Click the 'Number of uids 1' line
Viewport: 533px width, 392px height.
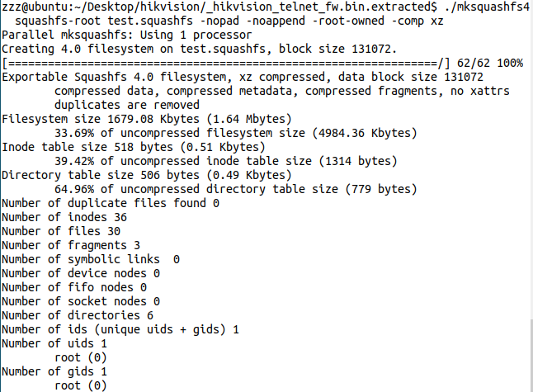[x=54, y=343]
